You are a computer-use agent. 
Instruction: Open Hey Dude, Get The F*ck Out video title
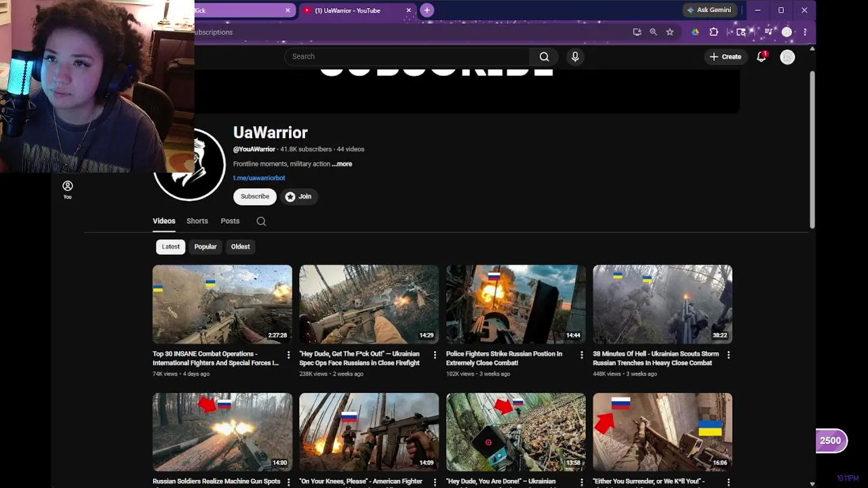point(359,359)
